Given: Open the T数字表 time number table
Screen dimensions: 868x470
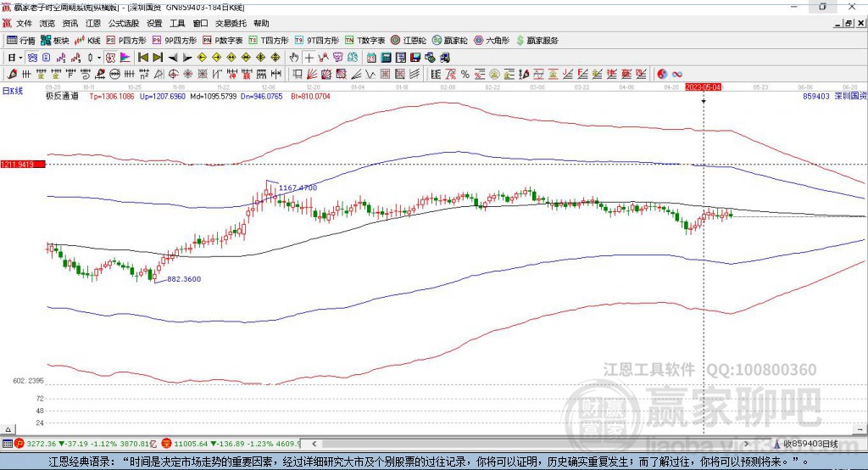Looking at the screenshot, I should [364, 41].
